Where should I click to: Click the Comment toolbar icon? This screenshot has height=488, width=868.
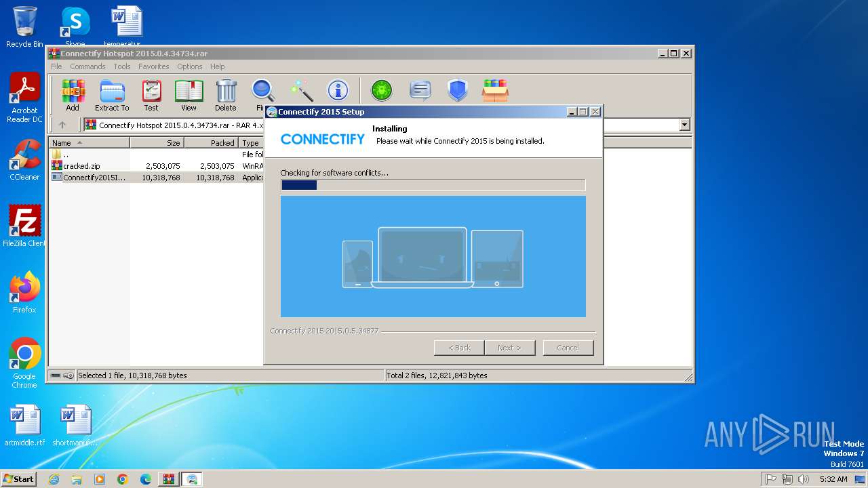[420, 90]
